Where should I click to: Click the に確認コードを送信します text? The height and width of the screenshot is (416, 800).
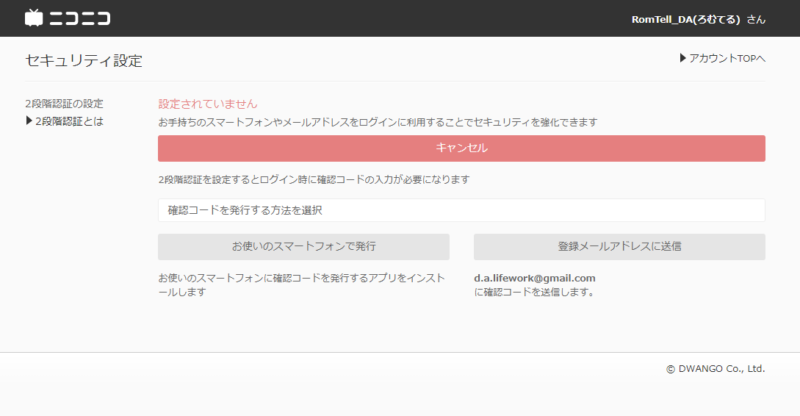click(x=535, y=293)
